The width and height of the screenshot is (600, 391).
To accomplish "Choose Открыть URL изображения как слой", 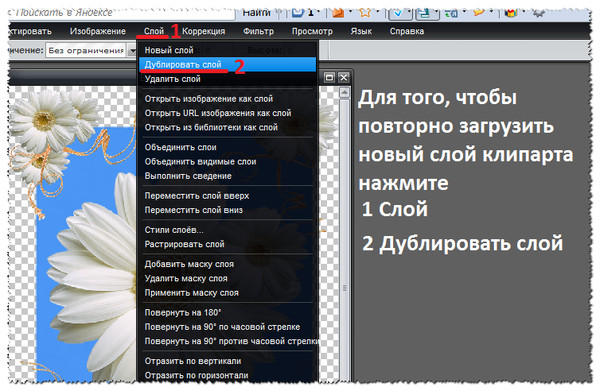I will pos(227,113).
